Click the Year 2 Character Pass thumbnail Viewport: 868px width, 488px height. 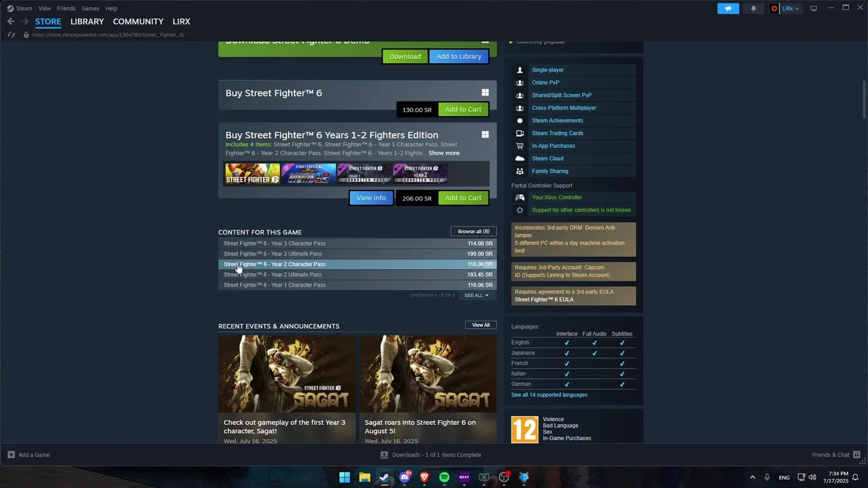pos(420,174)
